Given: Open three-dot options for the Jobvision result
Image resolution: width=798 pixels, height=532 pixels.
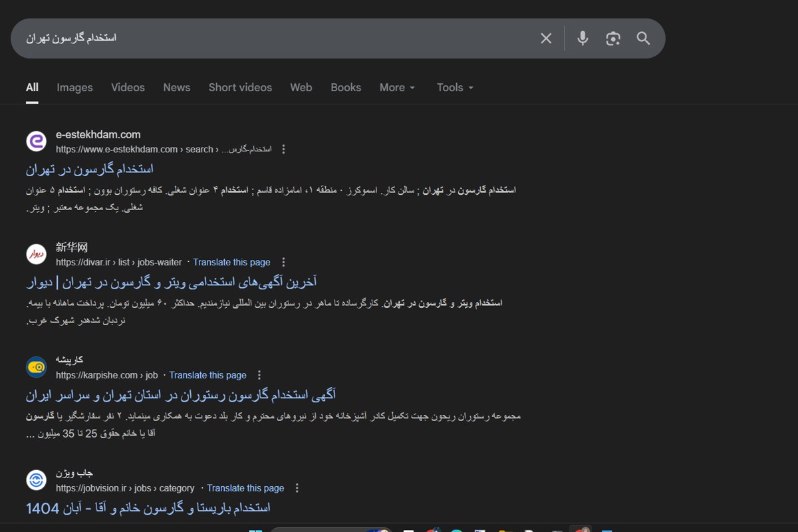Looking at the screenshot, I should (x=297, y=487).
